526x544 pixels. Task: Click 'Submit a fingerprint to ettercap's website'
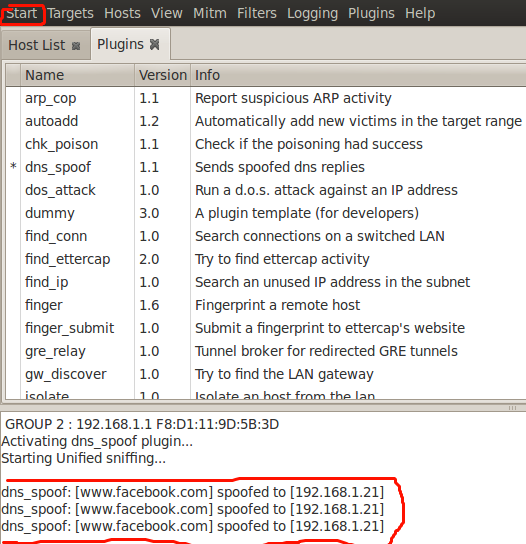(330, 328)
